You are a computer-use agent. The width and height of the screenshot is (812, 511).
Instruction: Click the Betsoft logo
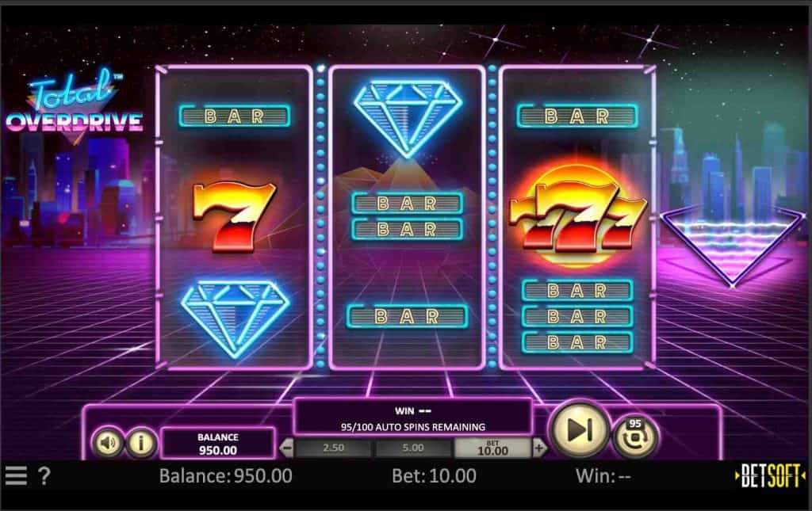coord(770,475)
